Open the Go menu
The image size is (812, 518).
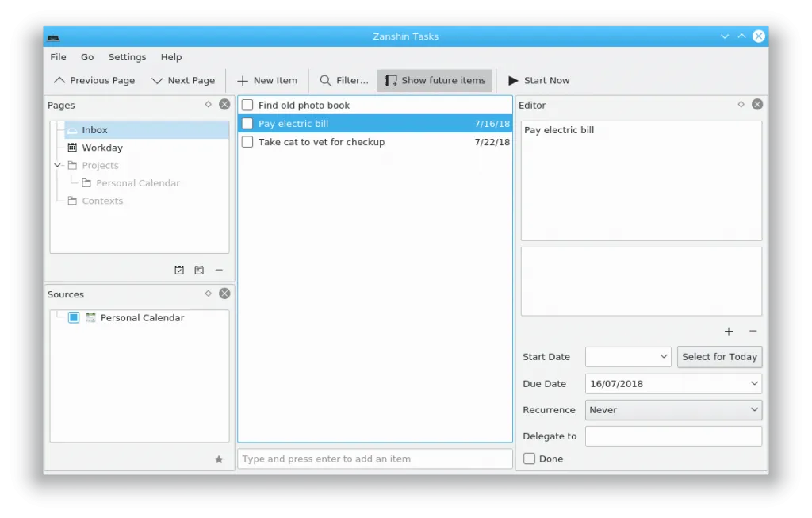[x=87, y=56]
